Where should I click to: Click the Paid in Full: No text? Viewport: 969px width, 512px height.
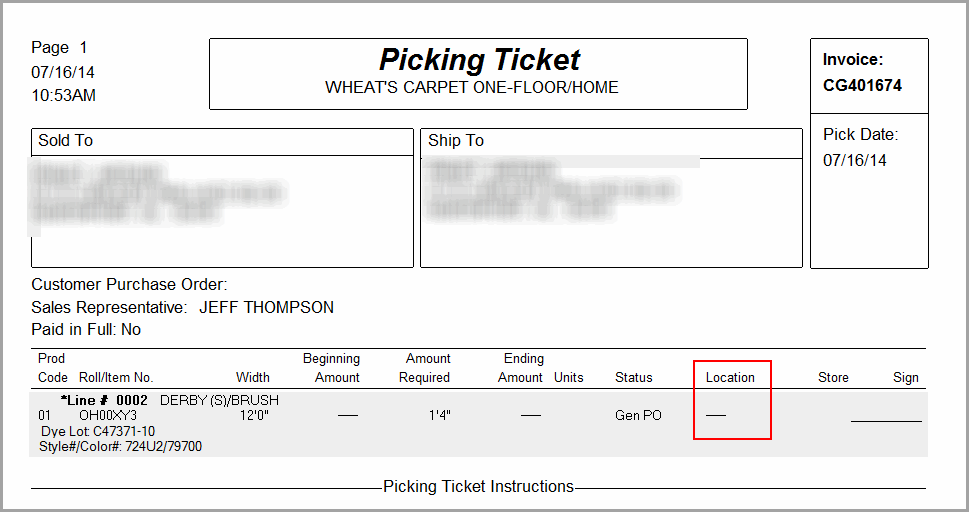86,330
